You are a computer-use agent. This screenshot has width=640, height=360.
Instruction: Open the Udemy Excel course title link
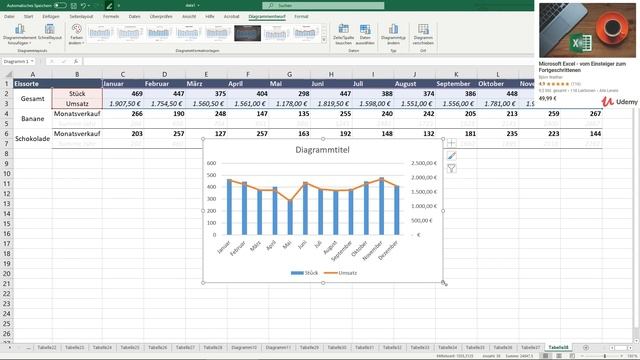pos(582,67)
